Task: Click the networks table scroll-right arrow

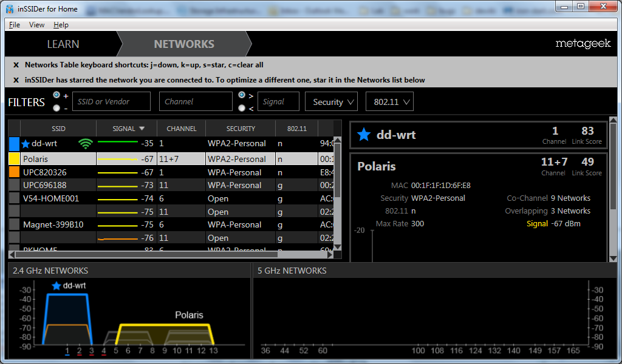Action: point(330,254)
